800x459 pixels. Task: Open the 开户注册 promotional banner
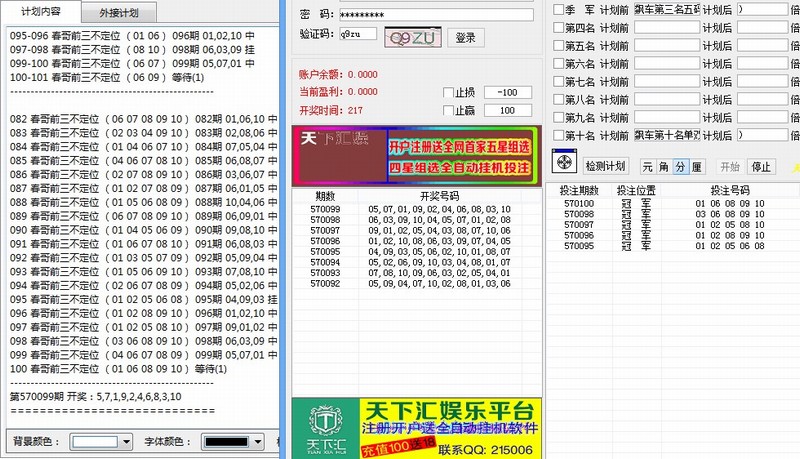[x=415, y=155]
